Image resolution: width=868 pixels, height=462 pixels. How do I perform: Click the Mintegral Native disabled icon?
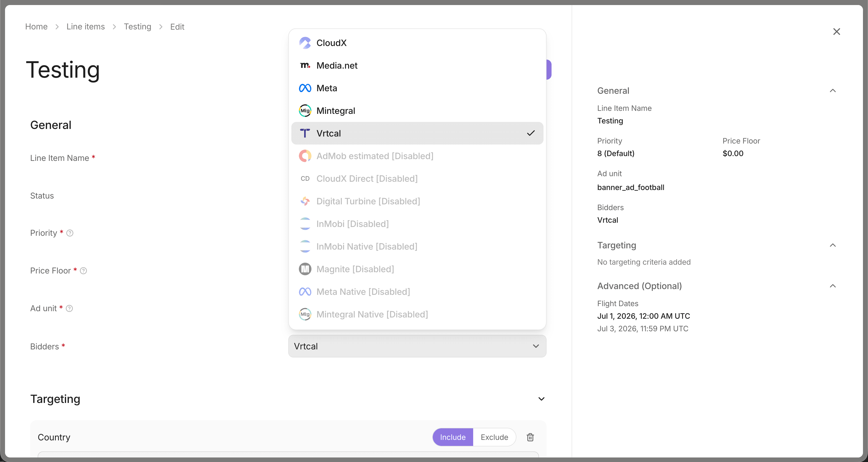(x=305, y=314)
